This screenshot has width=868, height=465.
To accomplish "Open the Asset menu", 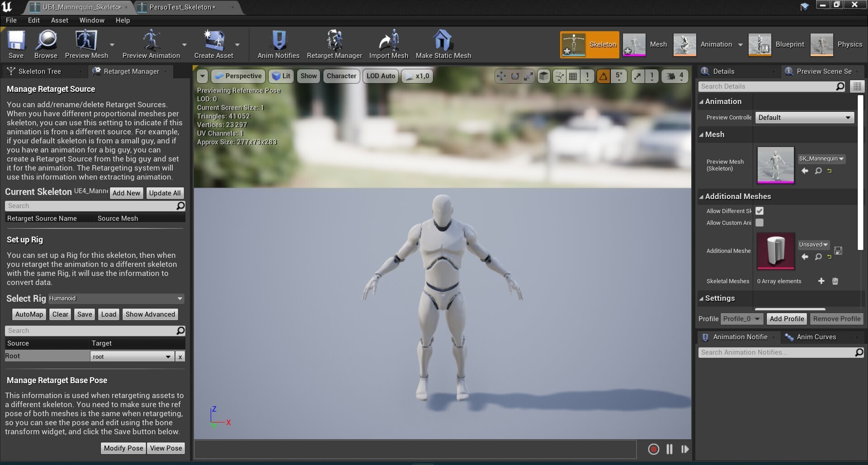I will pos(59,20).
